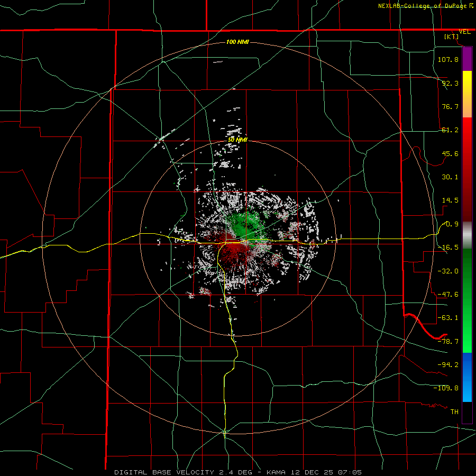Image resolution: width=476 pixels, height=476 pixels.
Task: Click the 61.2 velocity scale value
Action: [x=450, y=130]
